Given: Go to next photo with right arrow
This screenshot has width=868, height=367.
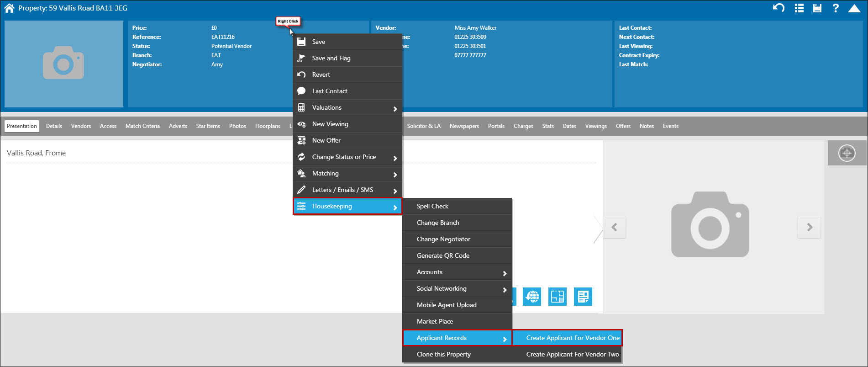Looking at the screenshot, I should 809,227.
